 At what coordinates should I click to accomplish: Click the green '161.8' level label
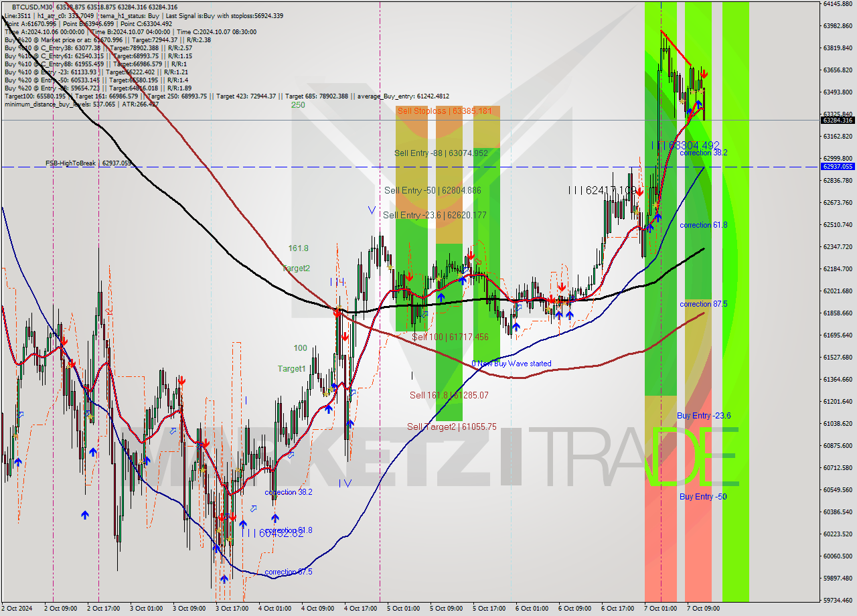click(x=299, y=248)
